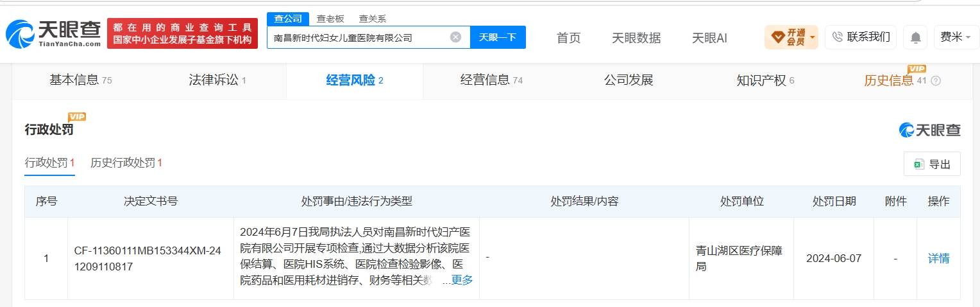Click the diamond VIP membership icon

[x=777, y=37]
